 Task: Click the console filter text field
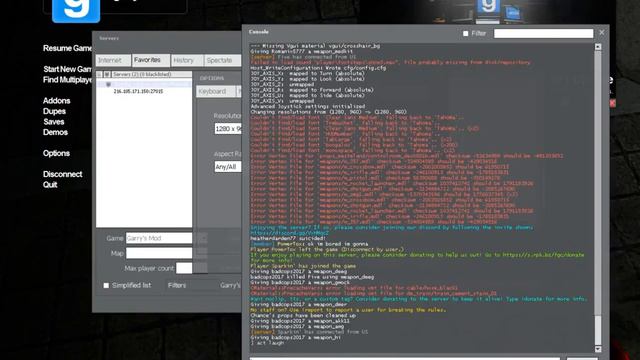point(543,33)
